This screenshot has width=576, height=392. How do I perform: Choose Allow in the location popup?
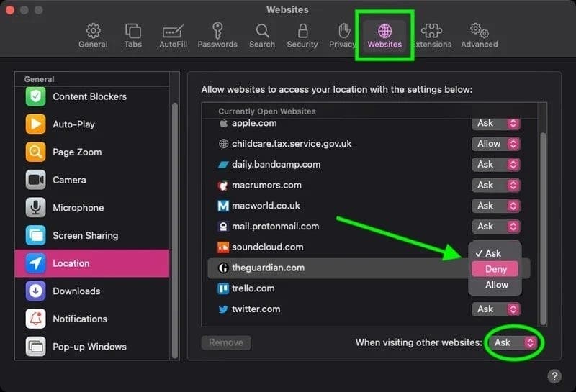[496, 285]
